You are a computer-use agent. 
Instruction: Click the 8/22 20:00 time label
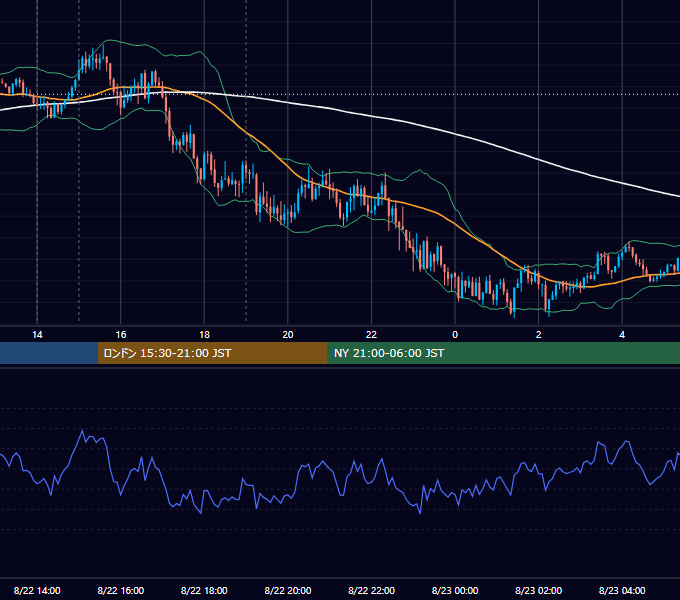point(288,590)
